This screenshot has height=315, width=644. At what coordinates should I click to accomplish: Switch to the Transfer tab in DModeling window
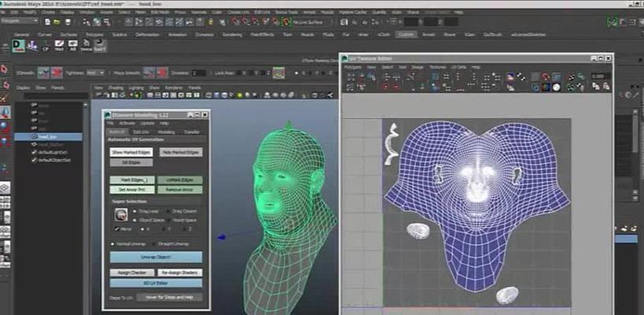[191, 132]
